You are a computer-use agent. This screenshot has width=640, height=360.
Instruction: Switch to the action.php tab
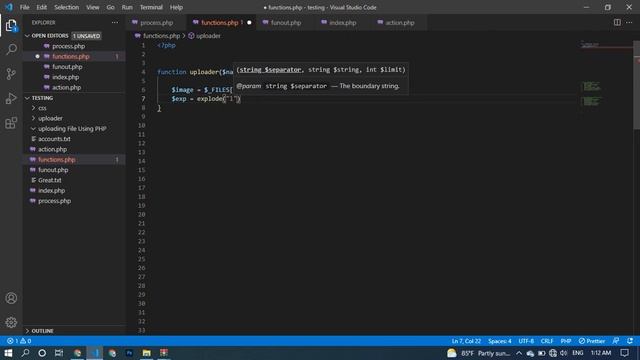(x=400, y=22)
